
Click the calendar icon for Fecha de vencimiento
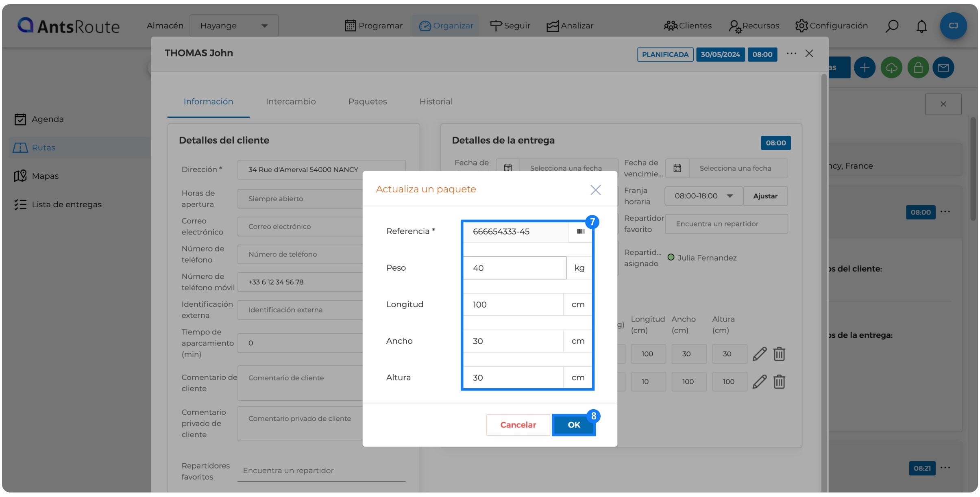click(x=677, y=168)
